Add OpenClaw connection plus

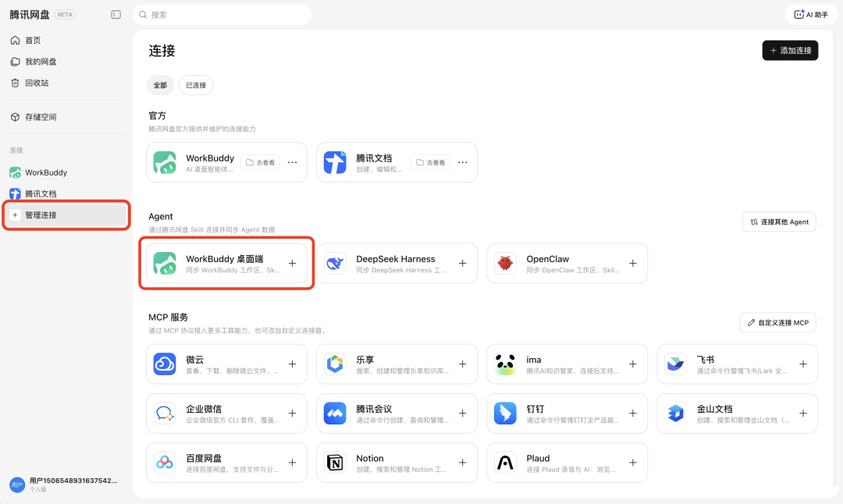633,263
